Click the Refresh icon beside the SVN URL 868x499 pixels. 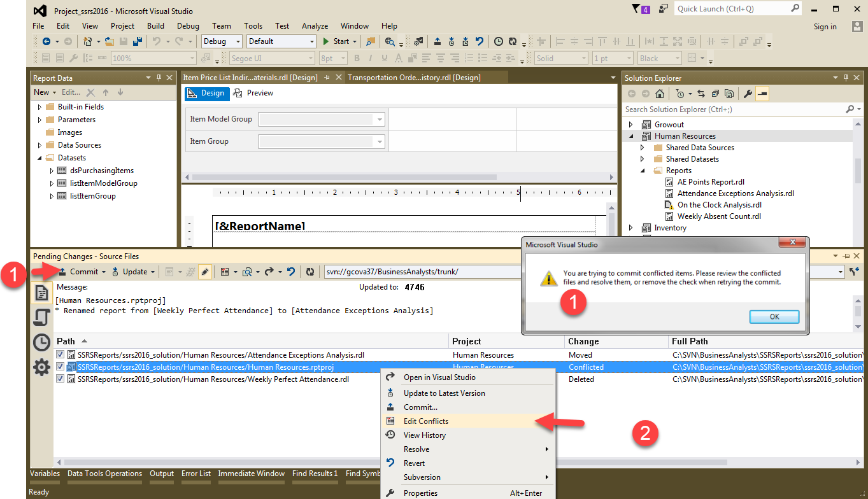coord(310,272)
